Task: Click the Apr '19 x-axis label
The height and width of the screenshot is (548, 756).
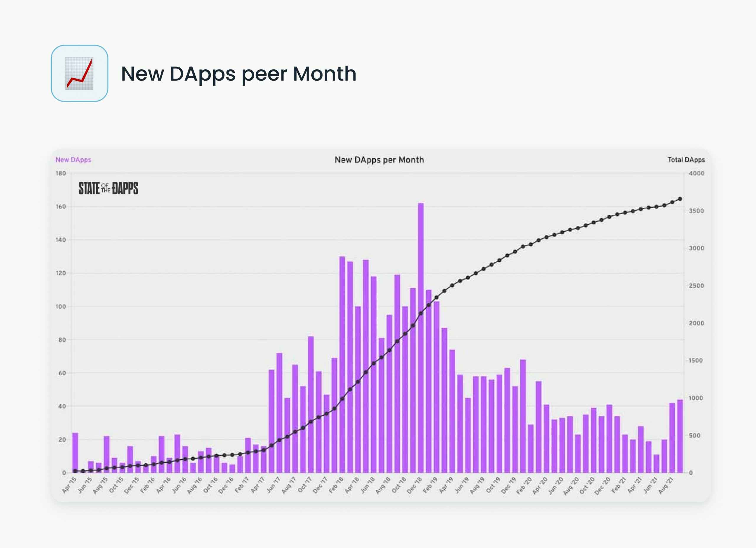Action: coord(447,485)
